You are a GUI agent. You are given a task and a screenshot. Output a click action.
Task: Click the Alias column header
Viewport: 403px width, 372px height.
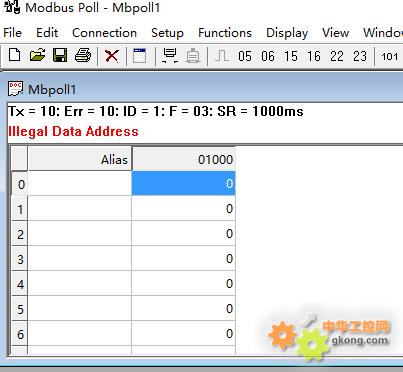coord(80,159)
